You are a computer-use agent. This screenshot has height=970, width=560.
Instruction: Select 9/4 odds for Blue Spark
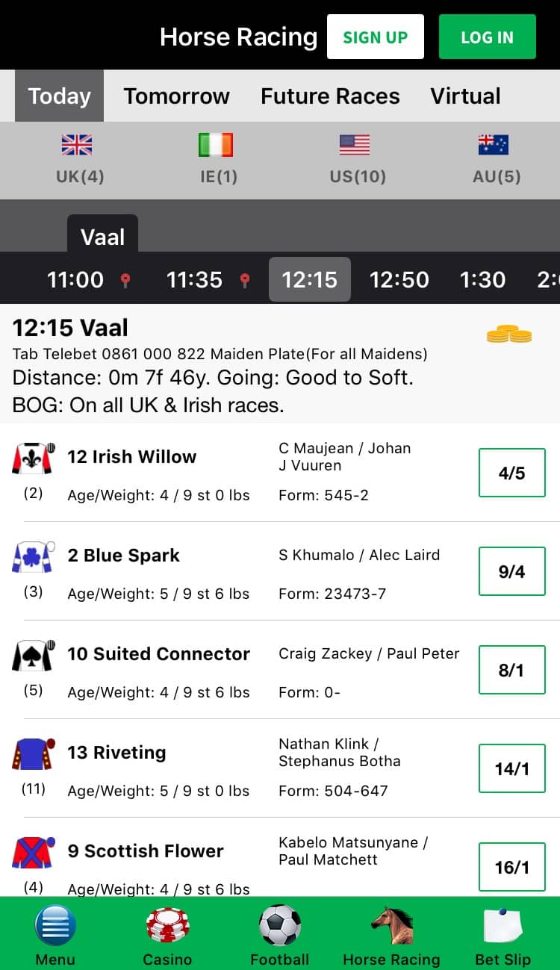tap(512, 571)
